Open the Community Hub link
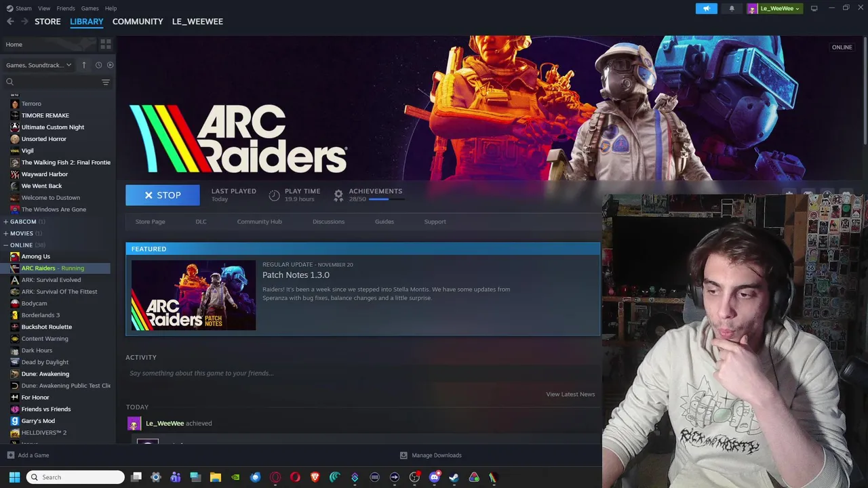This screenshot has height=488, width=868. [x=259, y=222]
